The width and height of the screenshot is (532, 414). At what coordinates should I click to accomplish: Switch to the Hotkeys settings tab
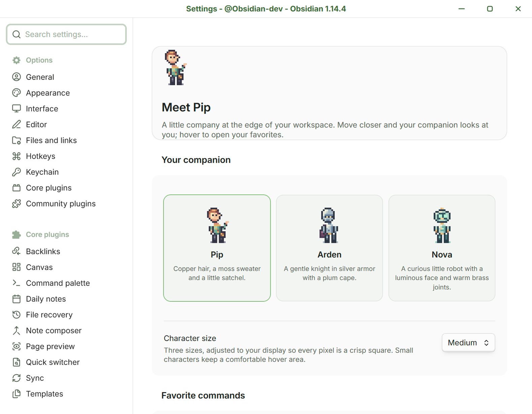pos(40,156)
